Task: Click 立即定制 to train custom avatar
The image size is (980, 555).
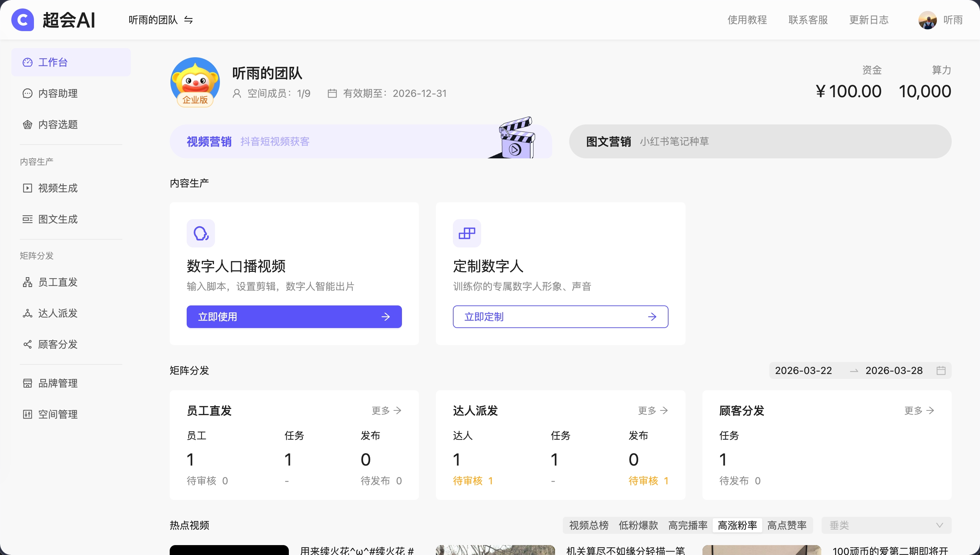Action: (560, 316)
